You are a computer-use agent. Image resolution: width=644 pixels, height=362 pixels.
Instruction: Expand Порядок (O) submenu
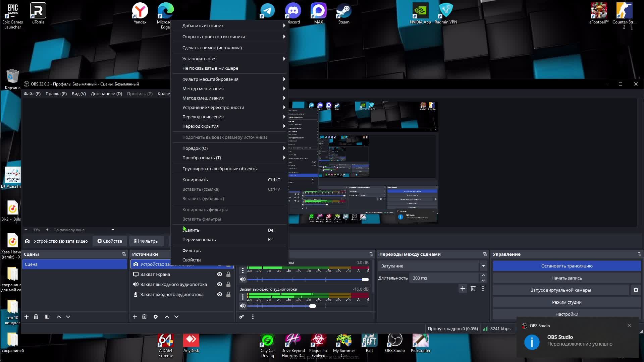[230, 148]
